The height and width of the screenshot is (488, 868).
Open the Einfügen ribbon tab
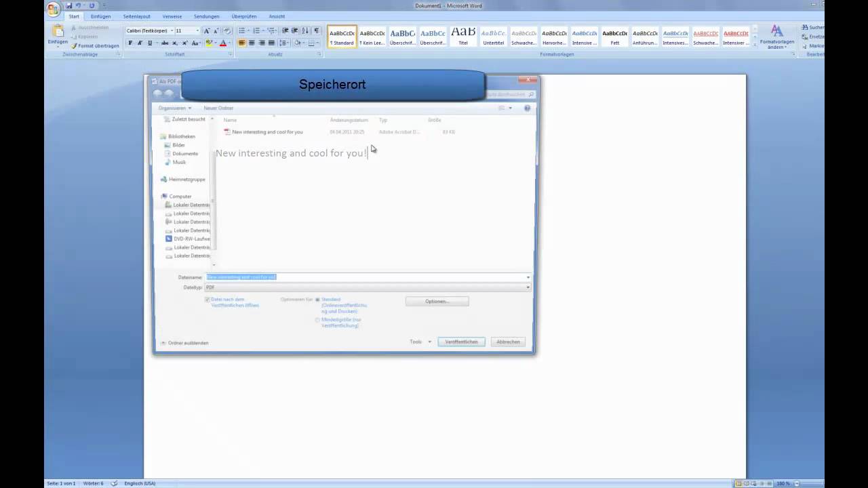tap(100, 16)
